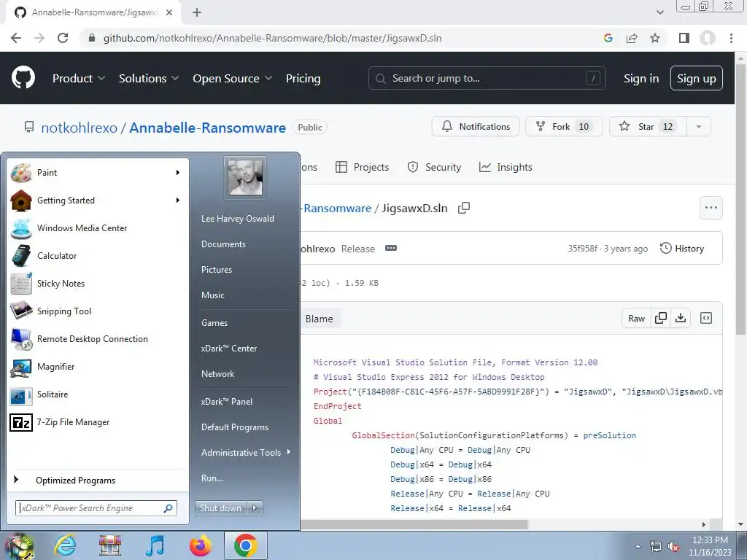
Task: Share this page via the share icon
Action: (632, 38)
